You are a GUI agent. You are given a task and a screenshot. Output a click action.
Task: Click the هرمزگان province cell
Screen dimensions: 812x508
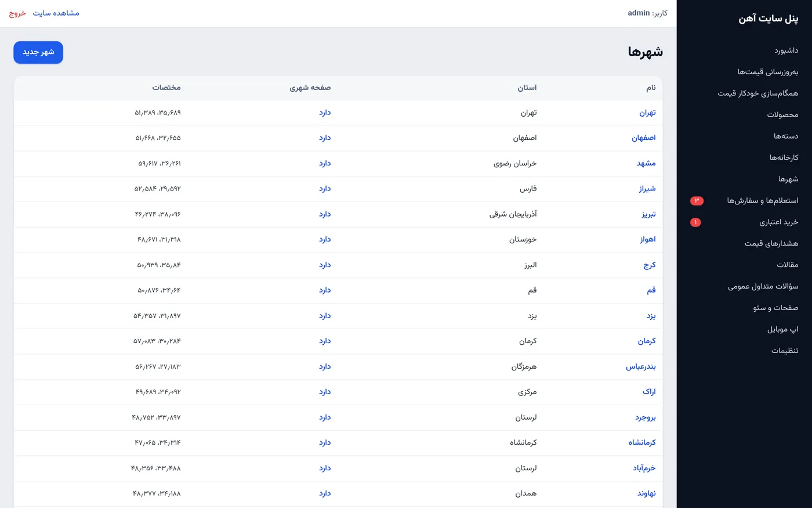[x=524, y=367]
